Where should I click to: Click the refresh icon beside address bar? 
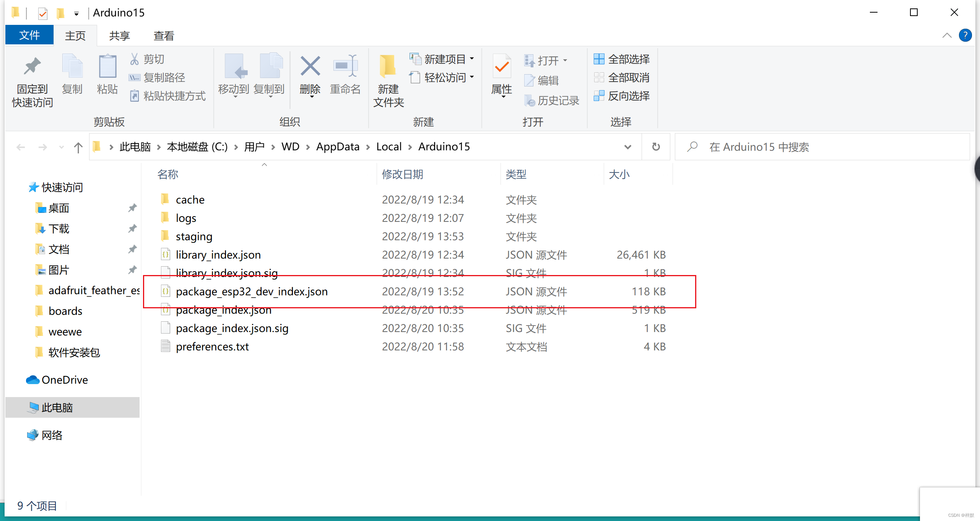[656, 147]
